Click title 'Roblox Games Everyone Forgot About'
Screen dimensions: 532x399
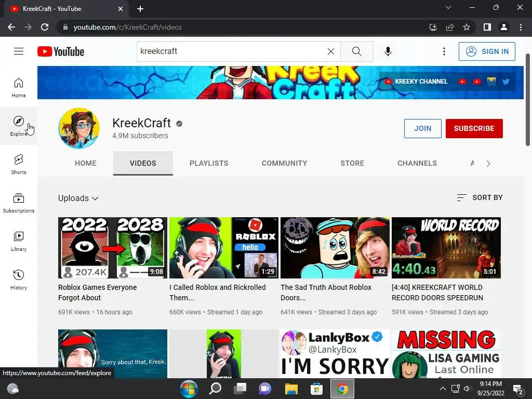[97, 292]
